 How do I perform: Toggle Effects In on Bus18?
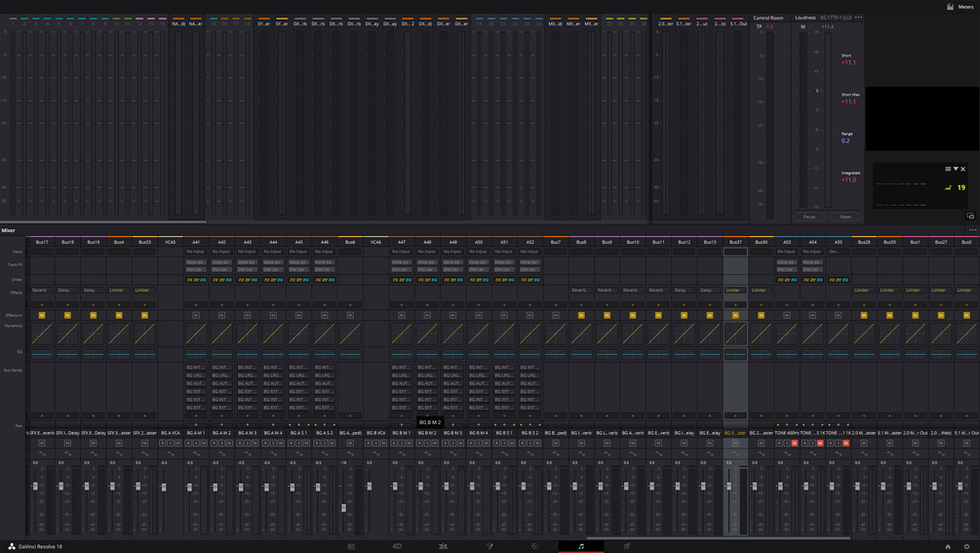pyautogui.click(x=67, y=316)
